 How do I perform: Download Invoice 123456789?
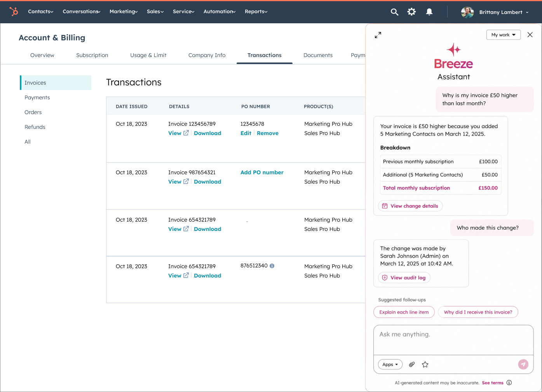click(x=207, y=133)
